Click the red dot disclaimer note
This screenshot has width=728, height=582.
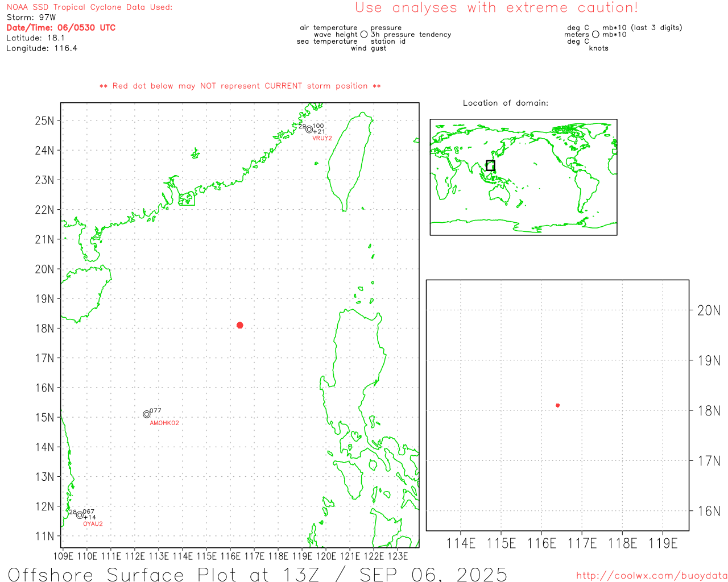[x=240, y=86]
